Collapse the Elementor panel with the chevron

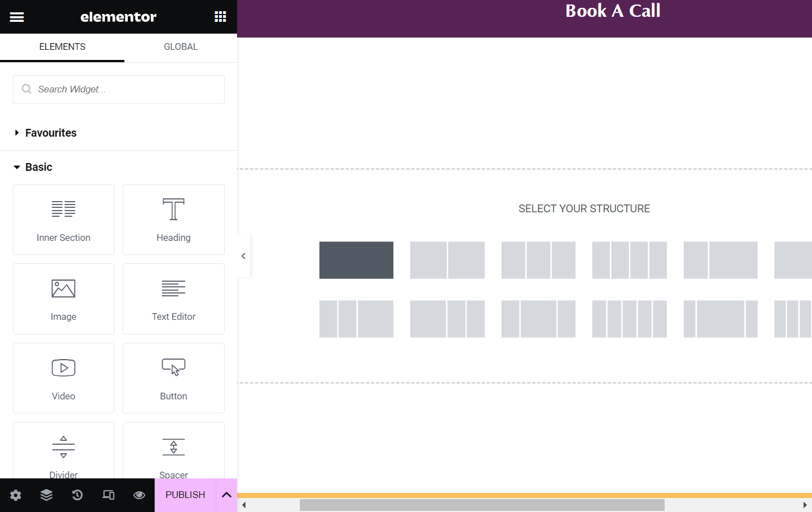tap(243, 256)
